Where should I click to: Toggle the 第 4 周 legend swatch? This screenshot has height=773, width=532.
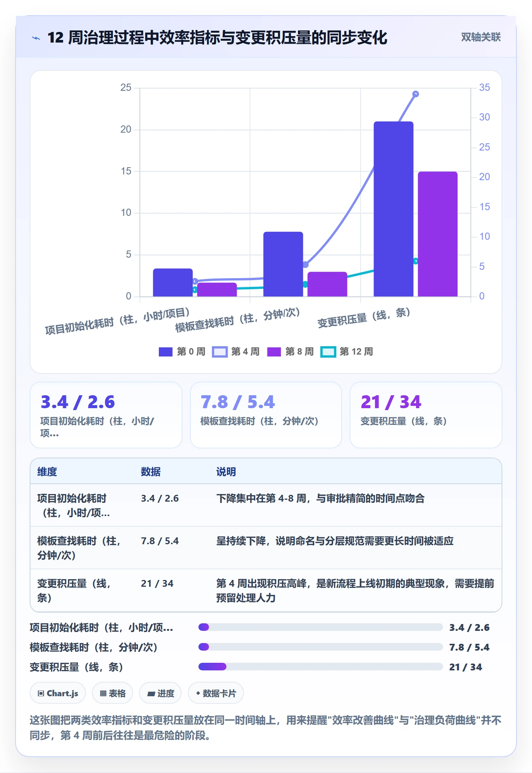220,352
